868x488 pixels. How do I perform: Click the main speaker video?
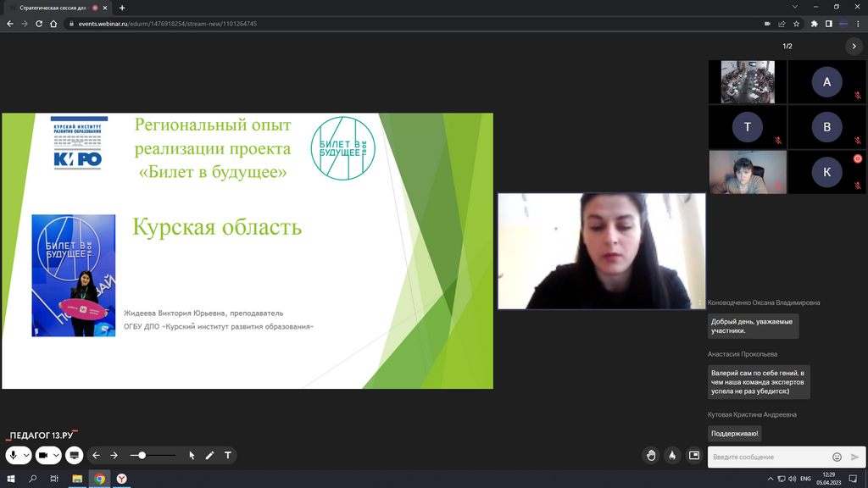click(602, 251)
